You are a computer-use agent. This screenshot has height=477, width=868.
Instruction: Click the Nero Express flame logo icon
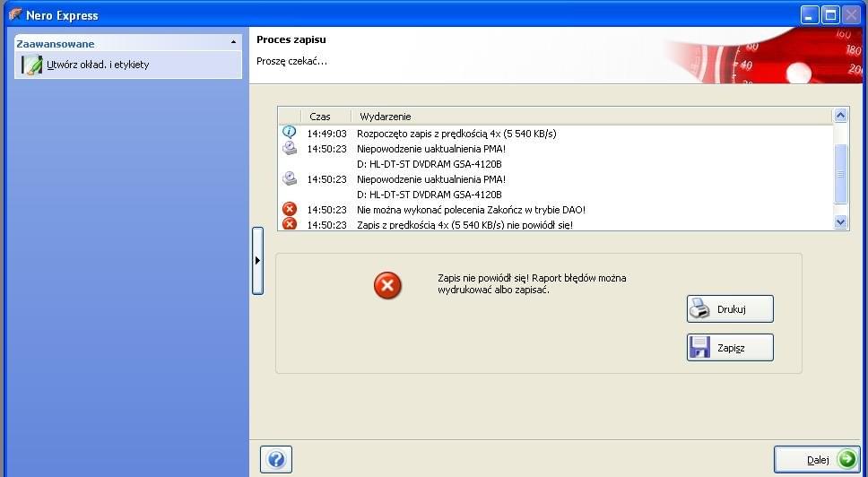click(15, 15)
